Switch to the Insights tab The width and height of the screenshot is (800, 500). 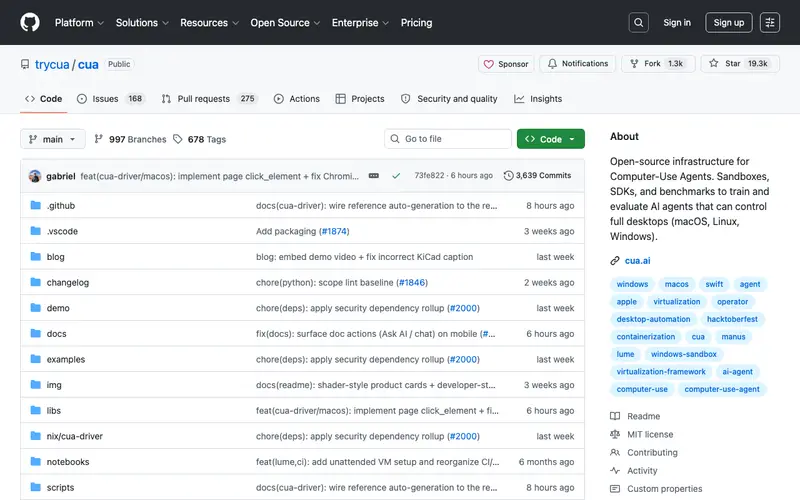pos(538,98)
